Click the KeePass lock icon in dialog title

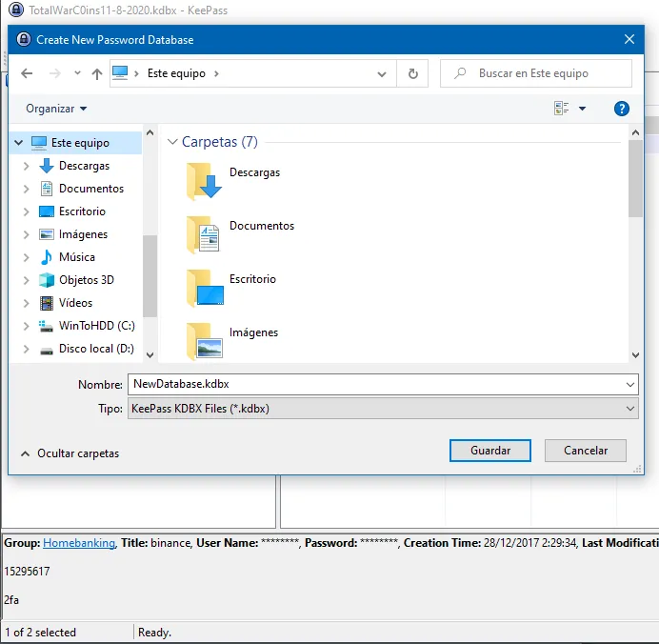pos(24,39)
